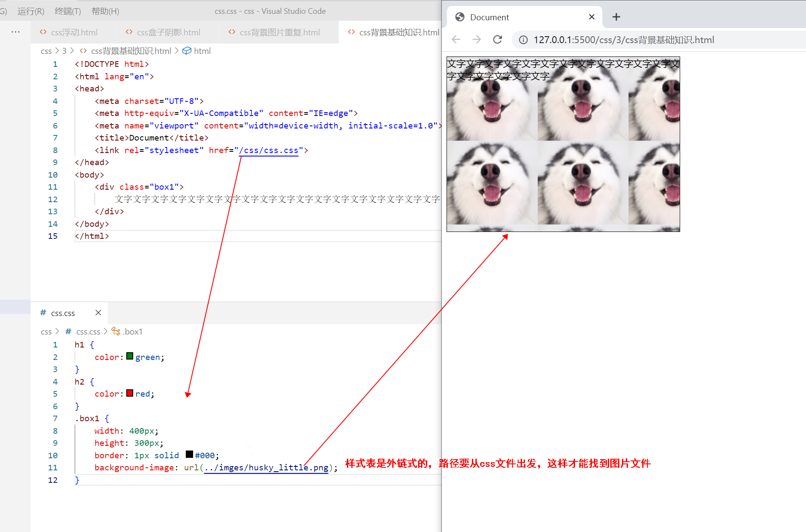806x532 pixels.
Task: Click the html symbol in the breadcrumb
Action: point(202,51)
